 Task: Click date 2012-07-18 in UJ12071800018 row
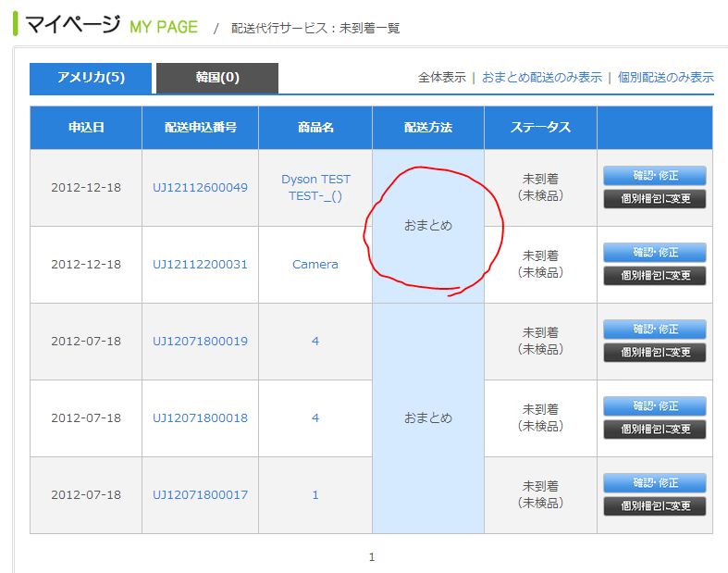coord(86,417)
